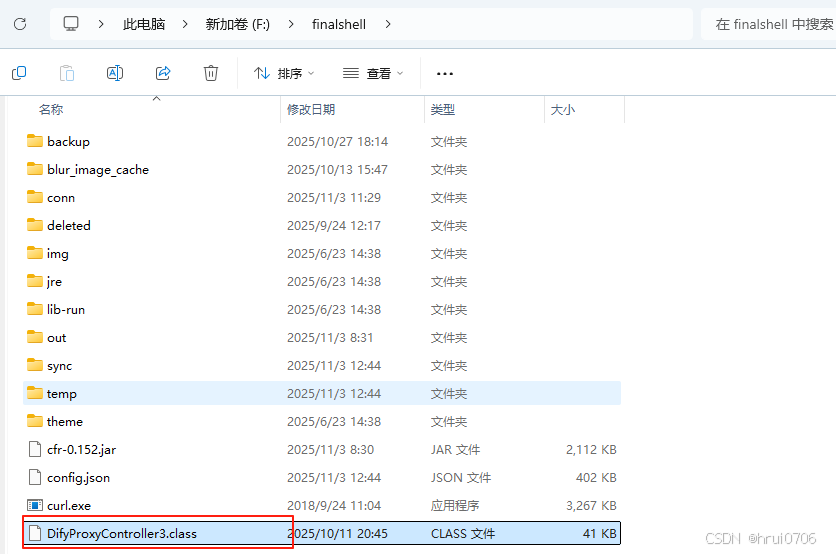Select the jre folder icon
Screen dimensions: 836x554
tap(35, 281)
